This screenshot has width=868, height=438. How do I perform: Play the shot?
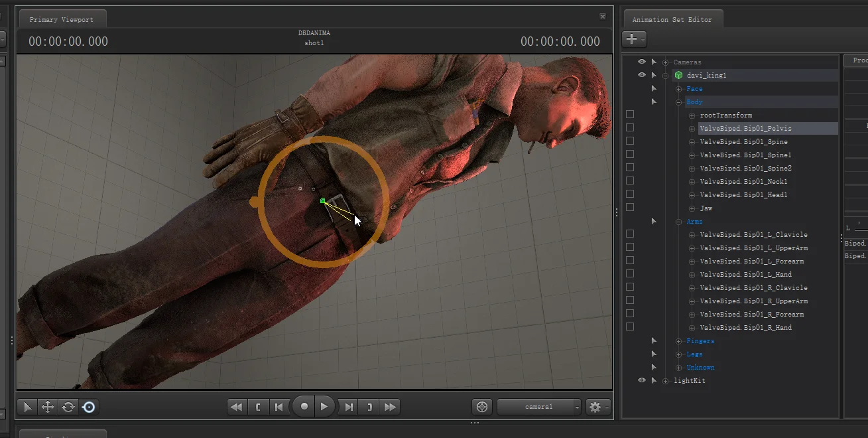pyautogui.click(x=324, y=406)
